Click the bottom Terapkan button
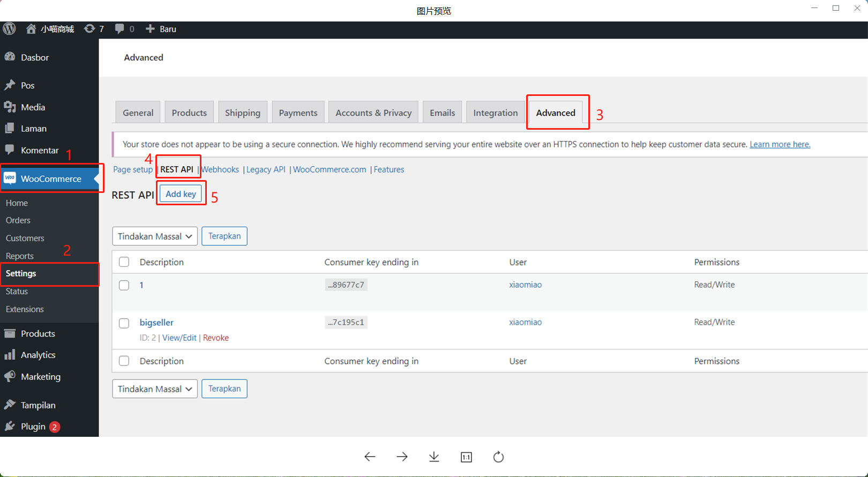Screen dimensions: 868x477 225,389
